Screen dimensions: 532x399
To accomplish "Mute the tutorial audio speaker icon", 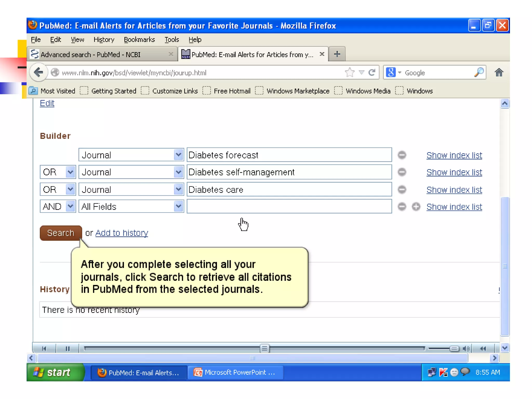I will coord(466,349).
